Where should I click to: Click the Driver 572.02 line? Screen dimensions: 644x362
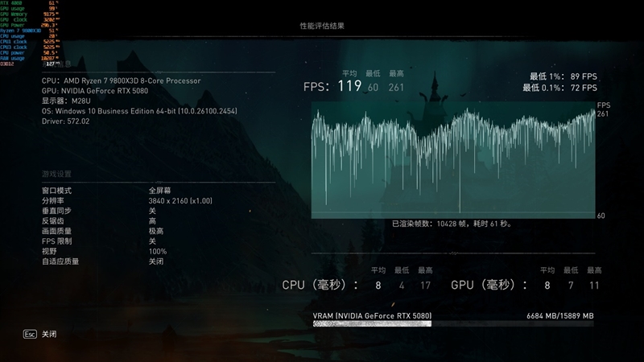click(65, 121)
